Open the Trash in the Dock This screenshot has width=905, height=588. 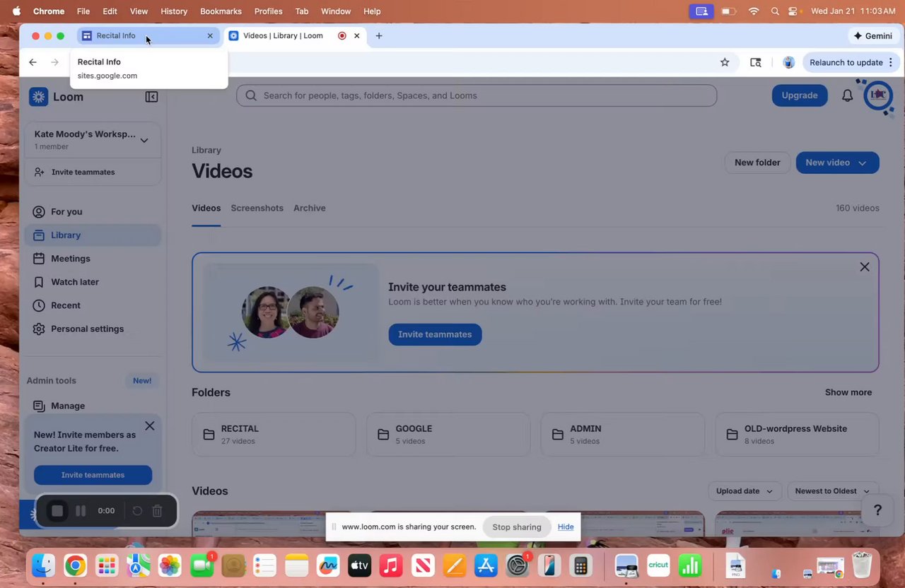[862, 565]
